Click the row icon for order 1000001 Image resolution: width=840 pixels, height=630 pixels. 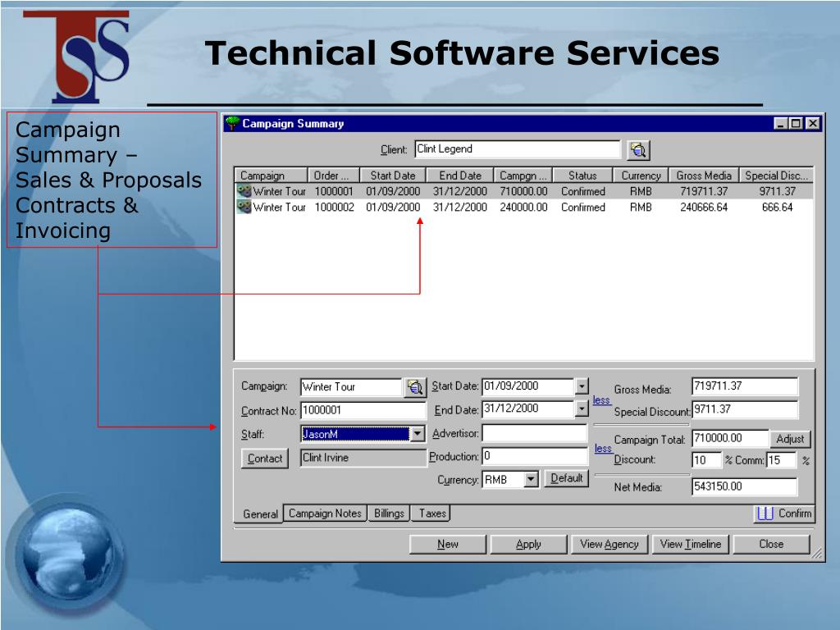click(244, 190)
